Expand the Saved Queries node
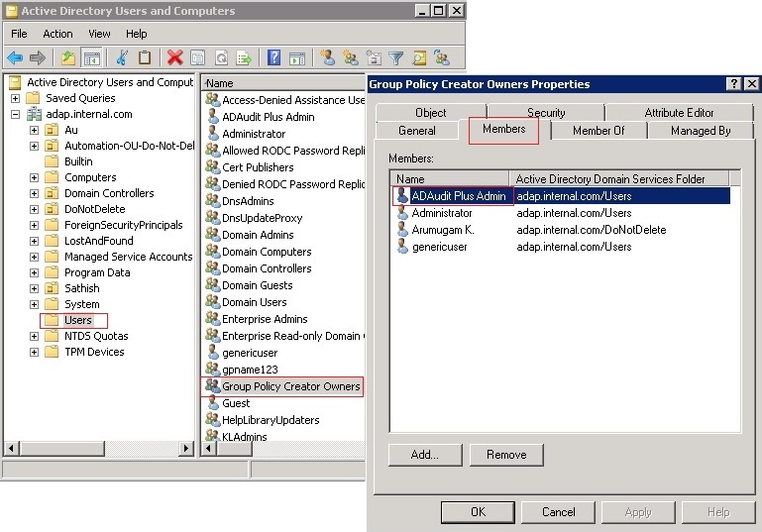 click(x=15, y=98)
